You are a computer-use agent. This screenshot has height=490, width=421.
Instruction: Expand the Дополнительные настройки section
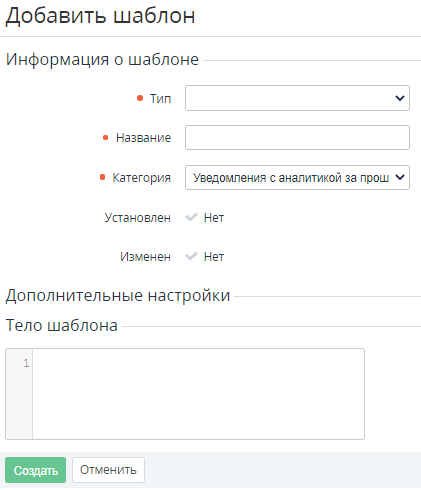click(x=118, y=295)
